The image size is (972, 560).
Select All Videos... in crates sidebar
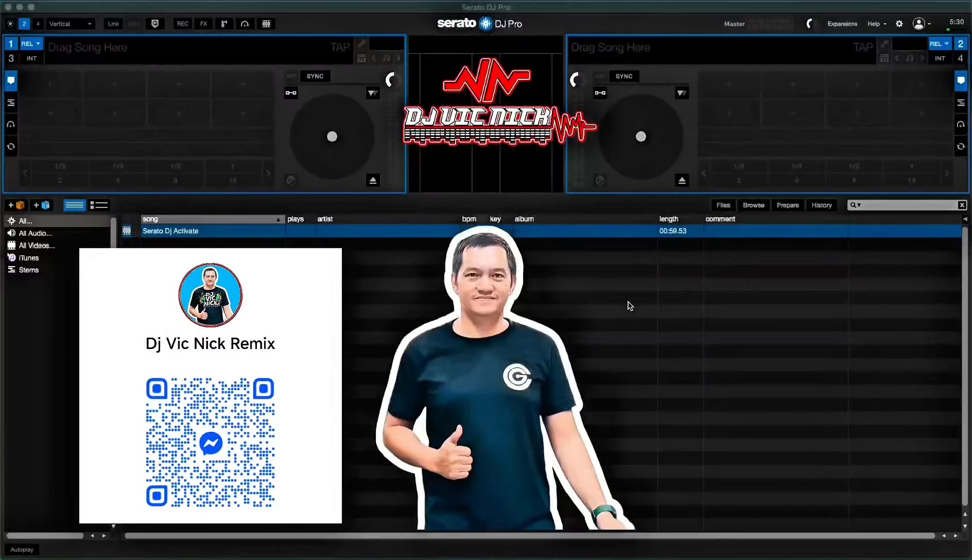tap(37, 246)
